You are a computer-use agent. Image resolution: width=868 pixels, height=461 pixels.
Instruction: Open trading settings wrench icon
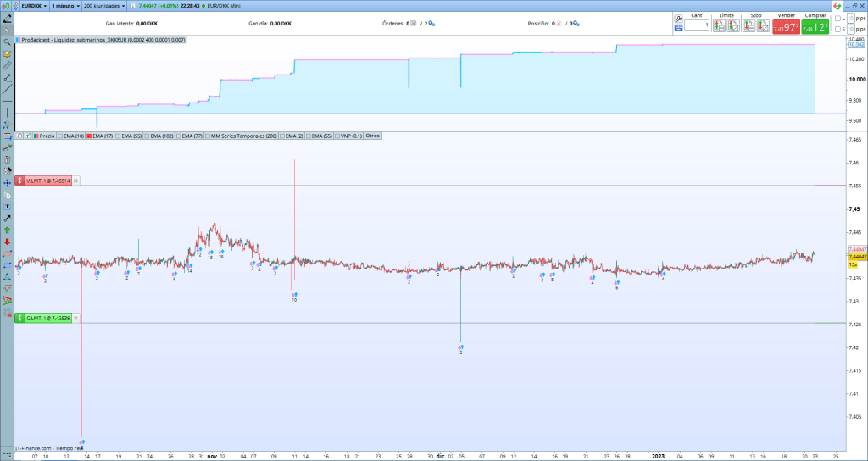coord(678,18)
